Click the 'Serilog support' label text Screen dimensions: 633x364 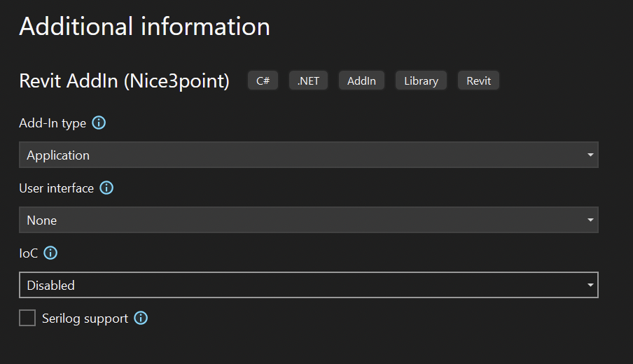pyautogui.click(x=85, y=318)
